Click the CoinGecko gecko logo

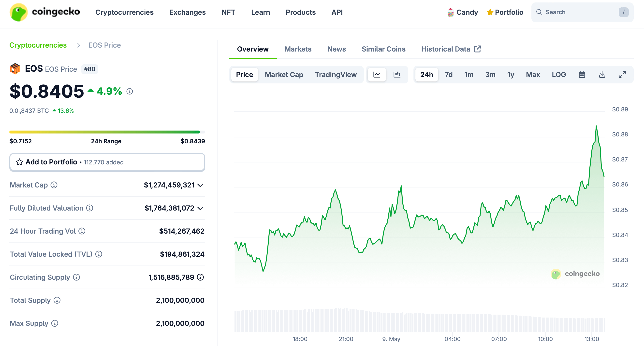pos(18,12)
